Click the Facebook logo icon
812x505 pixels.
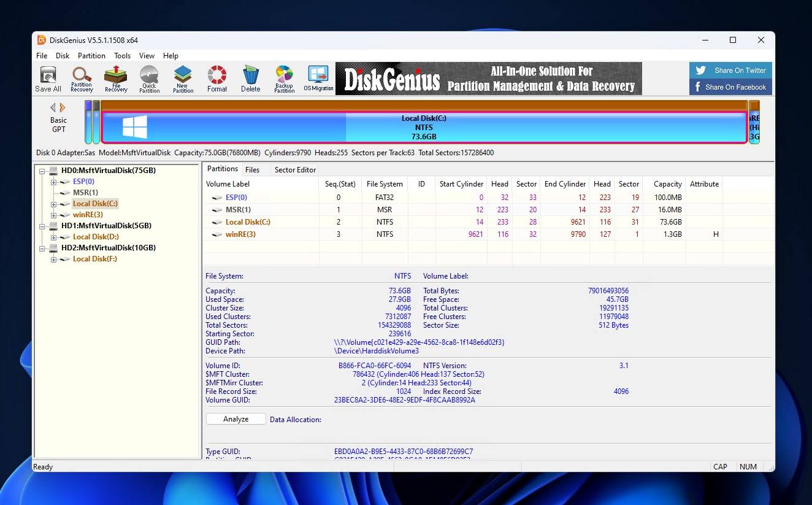(x=698, y=87)
